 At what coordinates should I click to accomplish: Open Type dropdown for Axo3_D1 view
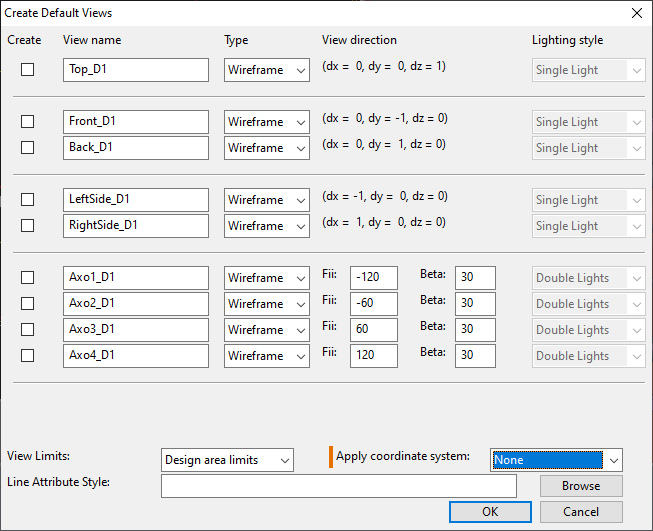(266, 330)
